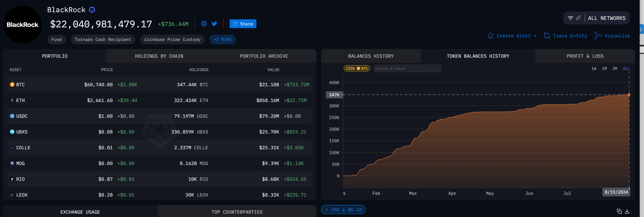Click the BTC coin icon in portfolio

(x=12, y=85)
